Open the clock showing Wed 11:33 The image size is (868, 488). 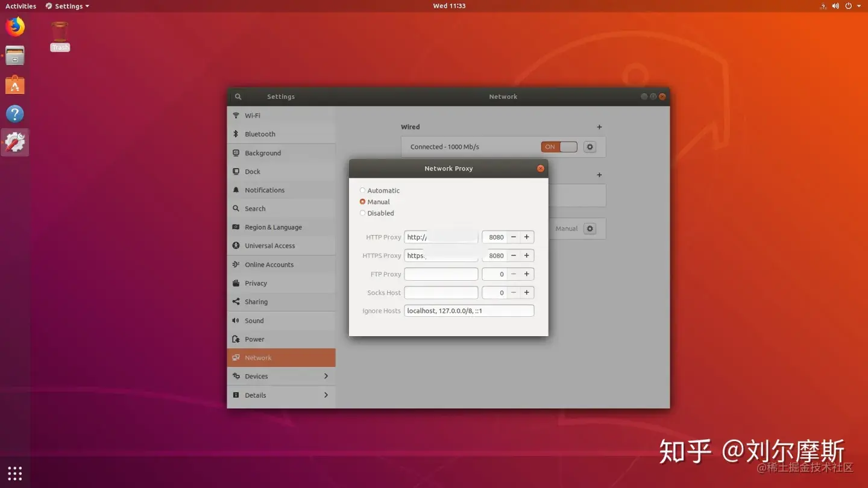pos(449,6)
